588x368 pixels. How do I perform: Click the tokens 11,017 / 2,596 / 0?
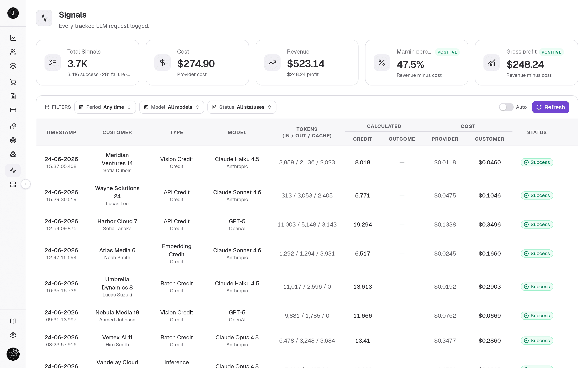307,287
